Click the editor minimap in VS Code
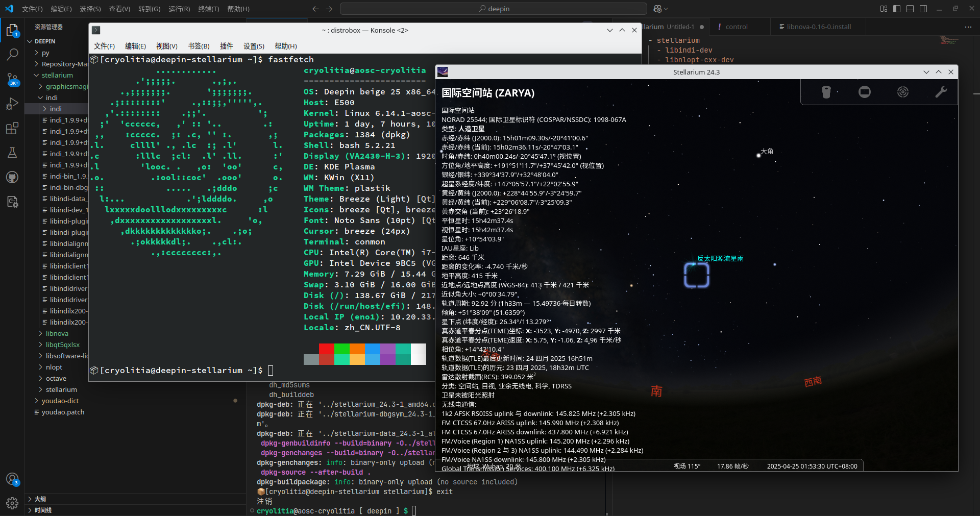 [949, 40]
